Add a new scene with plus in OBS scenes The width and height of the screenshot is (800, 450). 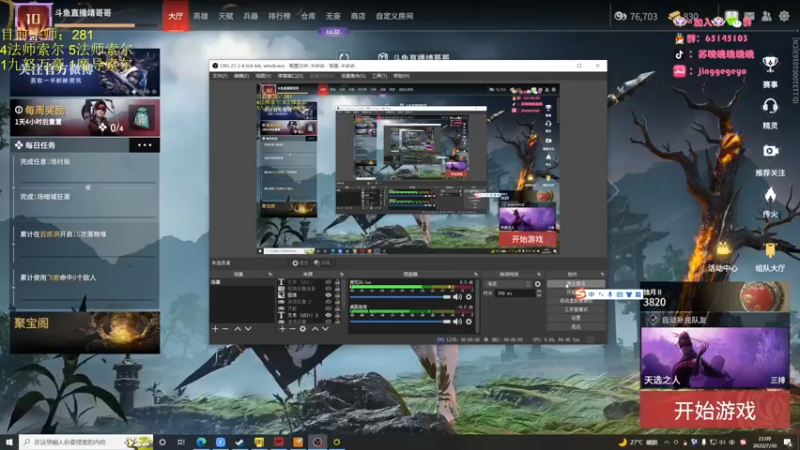pos(215,329)
